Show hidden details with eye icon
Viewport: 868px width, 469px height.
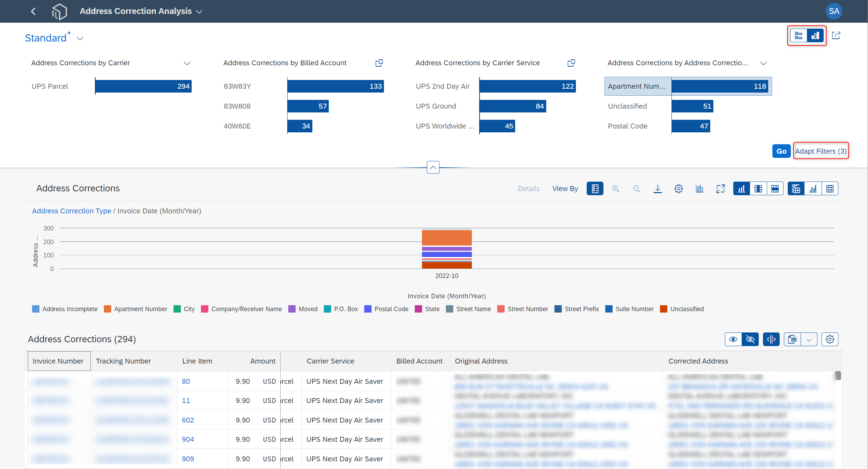(733, 339)
